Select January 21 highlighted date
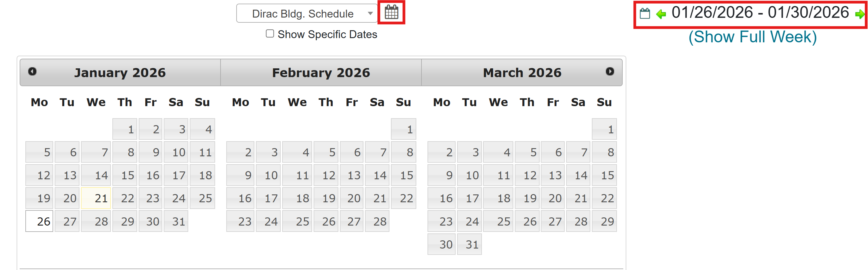 pos(96,198)
